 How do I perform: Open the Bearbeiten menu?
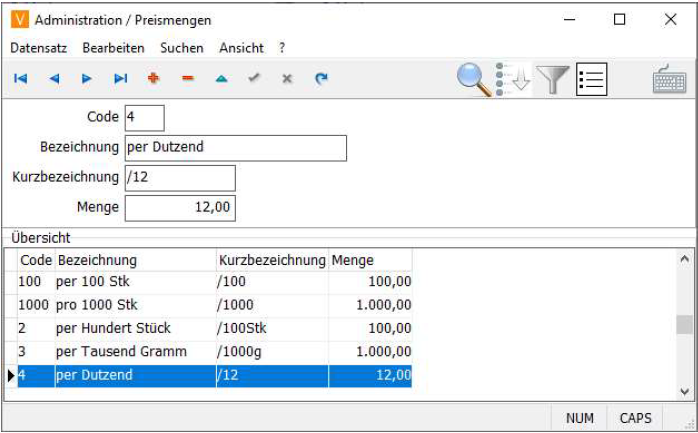pyautogui.click(x=113, y=48)
